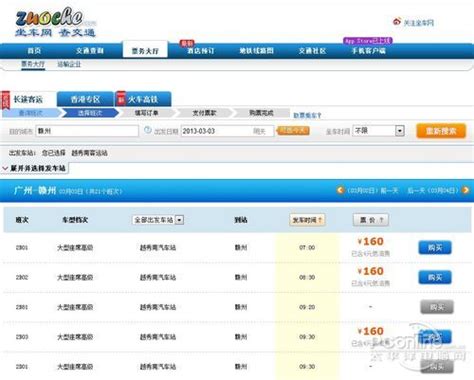Open 地铁线路图 in the navigation bar
The width and height of the screenshot is (474, 380).
tap(256, 51)
